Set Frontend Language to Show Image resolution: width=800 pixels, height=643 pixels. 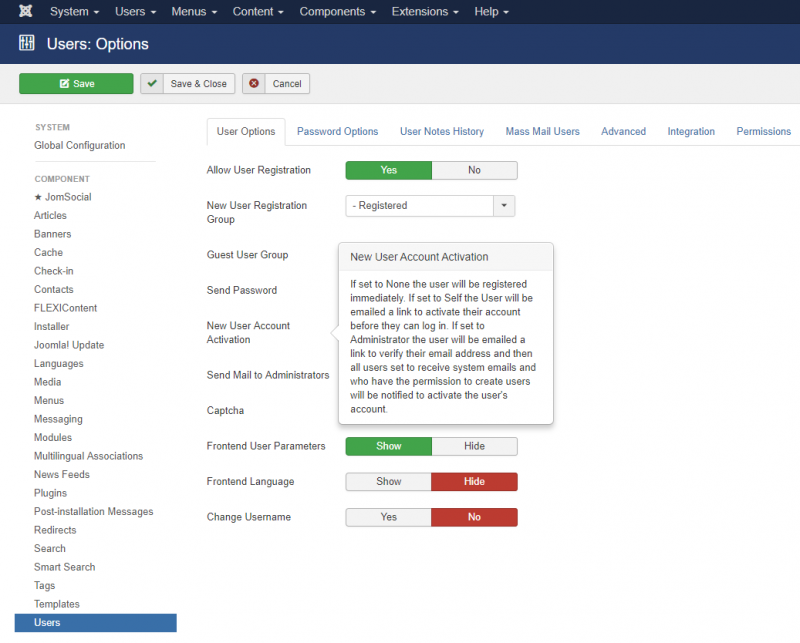pyautogui.click(x=388, y=482)
